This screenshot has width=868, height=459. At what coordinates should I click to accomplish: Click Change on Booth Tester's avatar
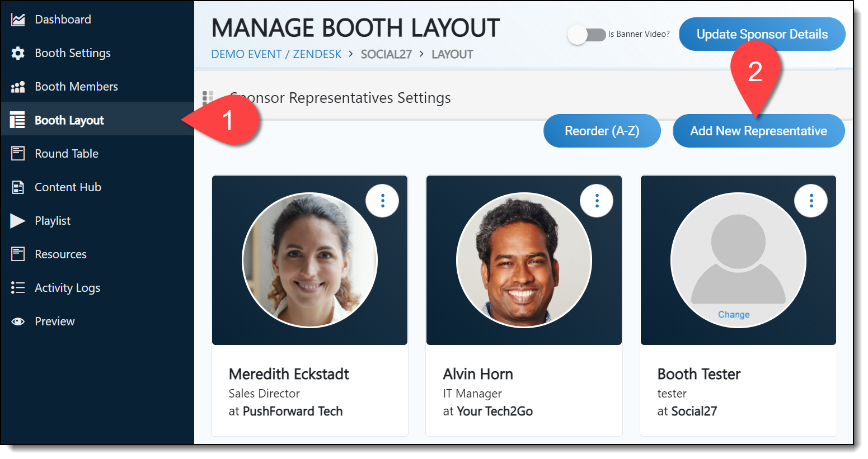click(x=734, y=315)
